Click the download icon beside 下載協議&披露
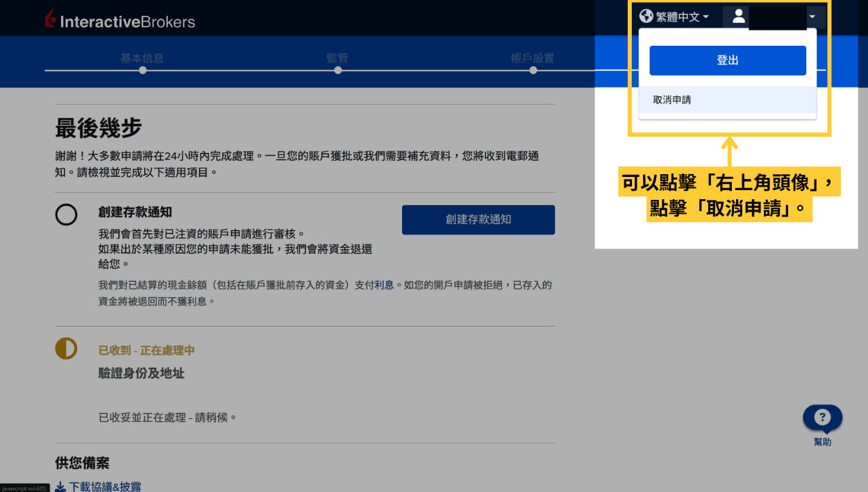This screenshot has height=492, width=868. (60, 487)
